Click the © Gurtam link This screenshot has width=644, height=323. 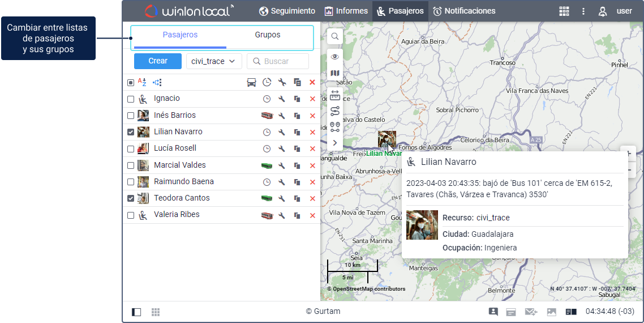pyautogui.click(x=323, y=312)
